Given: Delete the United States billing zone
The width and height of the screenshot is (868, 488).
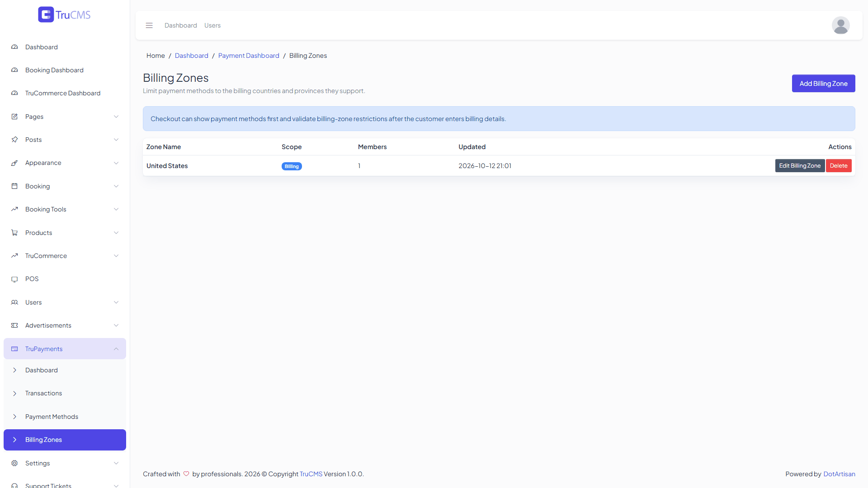Looking at the screenshot, I should point(839,166).
